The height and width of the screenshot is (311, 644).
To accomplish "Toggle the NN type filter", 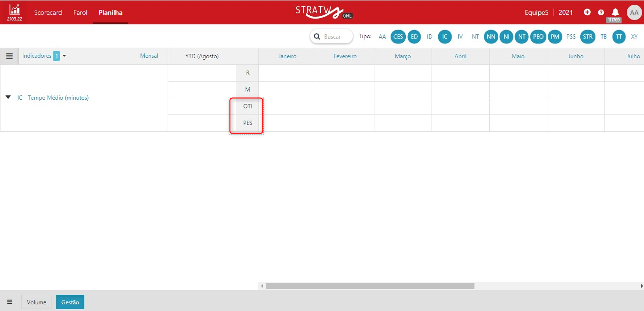I will (491, 37).
